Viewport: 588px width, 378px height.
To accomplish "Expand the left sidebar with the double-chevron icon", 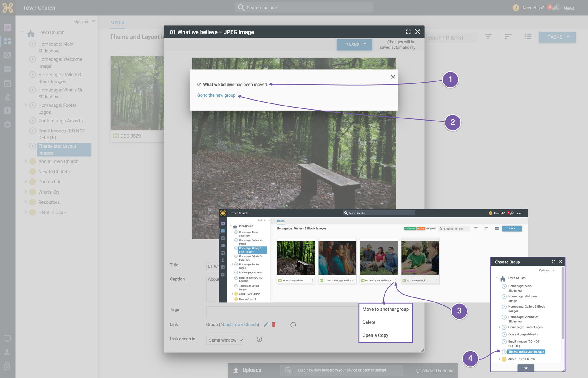I will (x=7, y=28).
